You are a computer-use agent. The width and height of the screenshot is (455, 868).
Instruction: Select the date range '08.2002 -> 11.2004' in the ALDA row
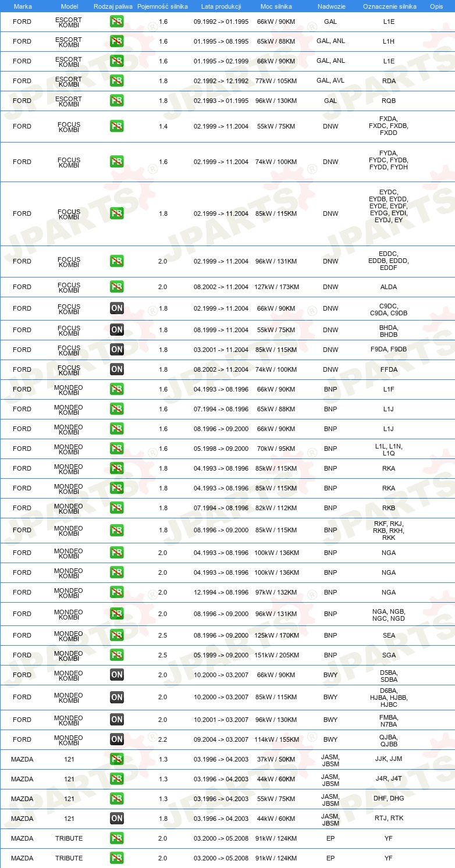point(221,287)
